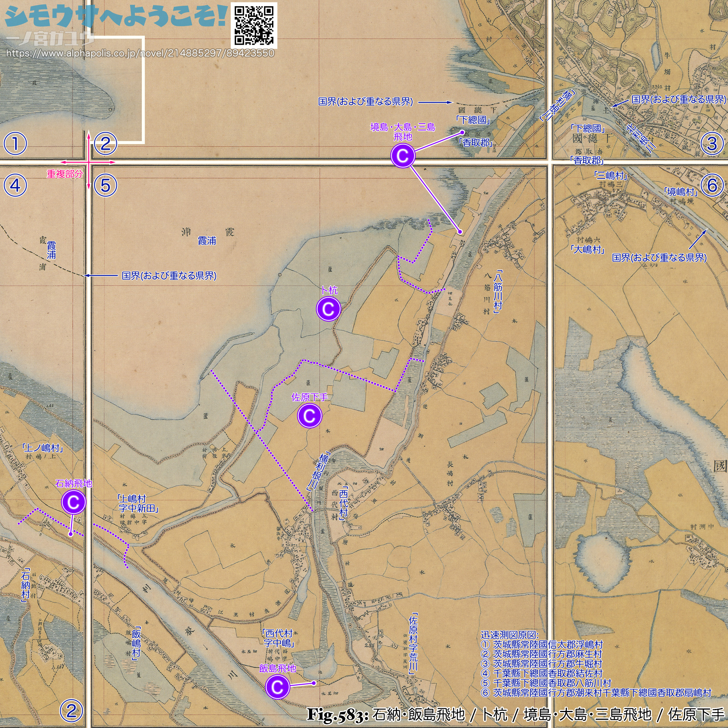This screenshot has height=728, width=728.
Task: Click the 迅速測図原図: legend heading
Action: (509, 635)
